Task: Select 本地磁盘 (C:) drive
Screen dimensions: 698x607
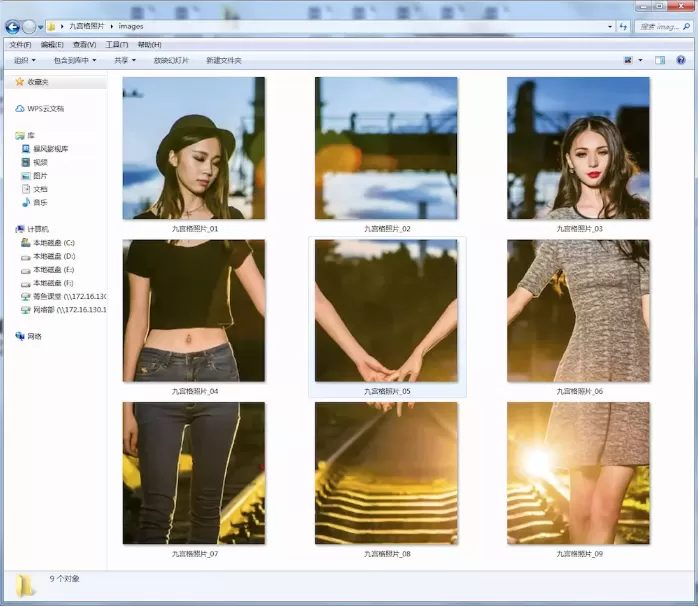Action: pyautogui.click(x=48, y=243)
